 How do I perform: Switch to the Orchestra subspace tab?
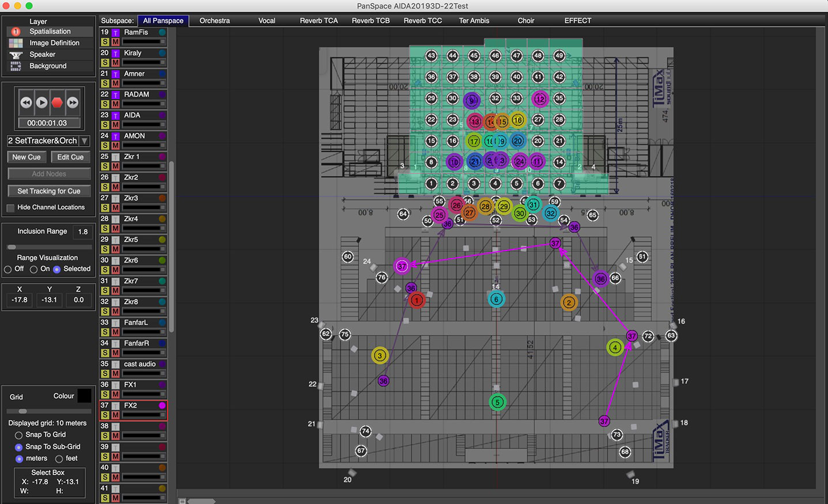coord(214,20)
